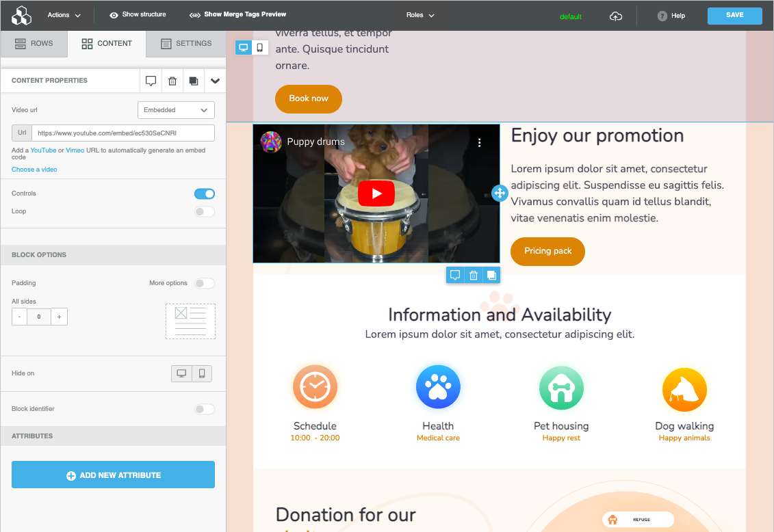Open the SETTINGS tab
Image resolution: width=774 pixels, height=532 pixels.
(186, 43)
